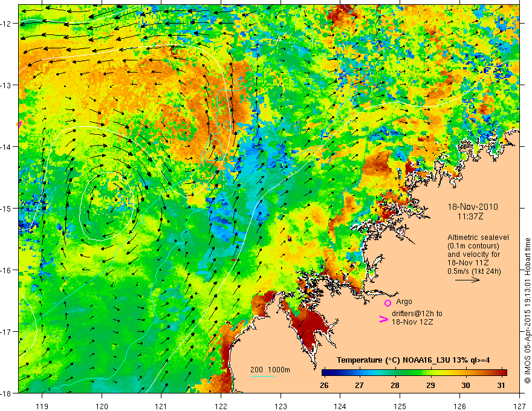Click the velocity scale arrow in legend

467,280
